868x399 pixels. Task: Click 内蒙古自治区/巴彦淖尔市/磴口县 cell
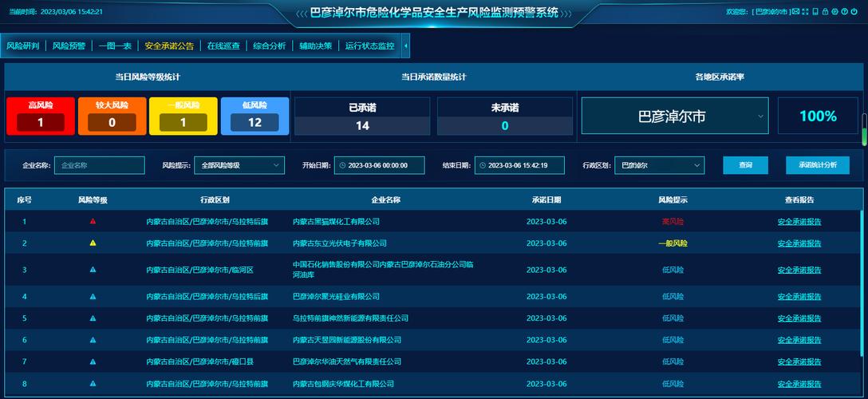point(199,361)
